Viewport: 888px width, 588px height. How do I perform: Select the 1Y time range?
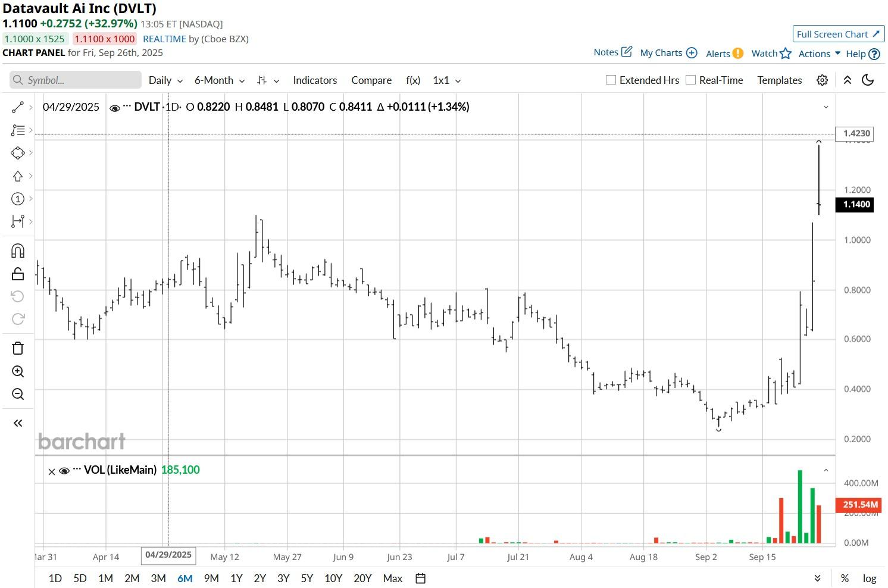236,578
